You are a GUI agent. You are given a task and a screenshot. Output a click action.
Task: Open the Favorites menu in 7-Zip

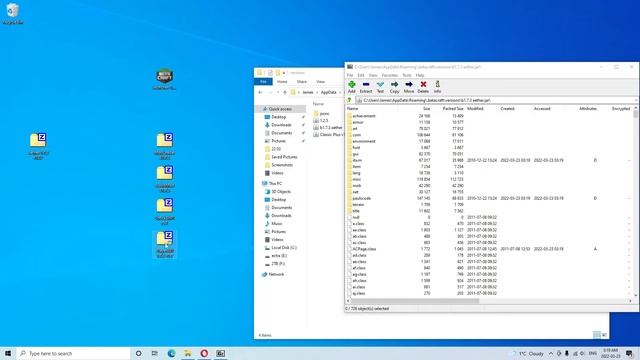[390, 76]
